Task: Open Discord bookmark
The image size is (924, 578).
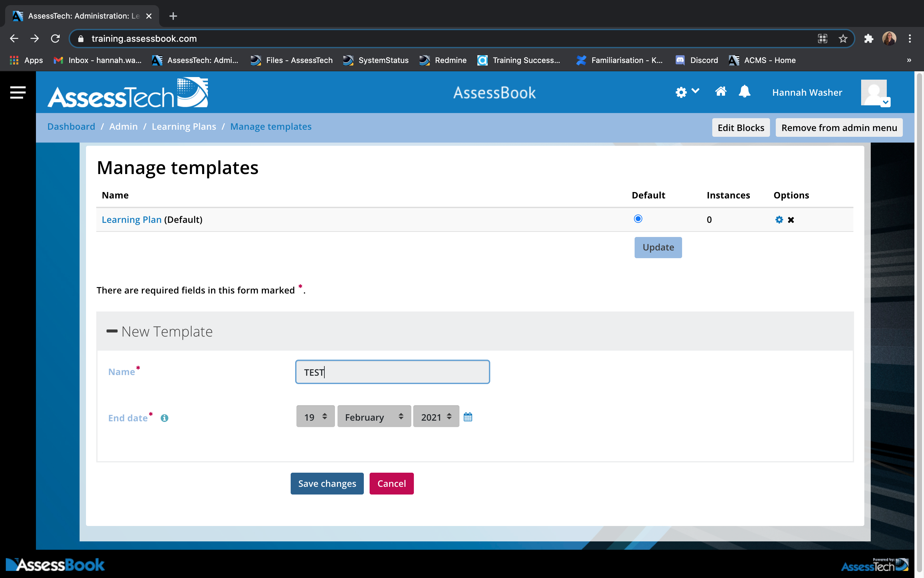Action: coord(697,60)
